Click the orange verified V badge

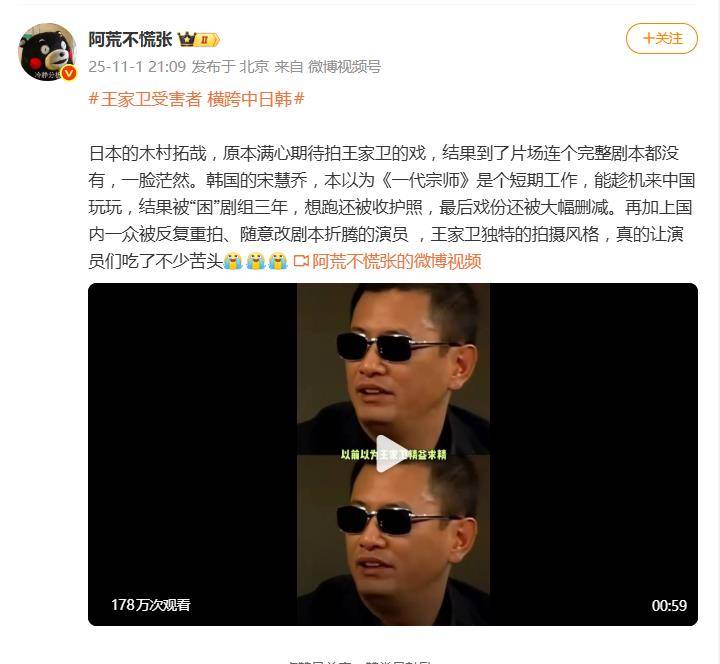click(x=69, y=73)
